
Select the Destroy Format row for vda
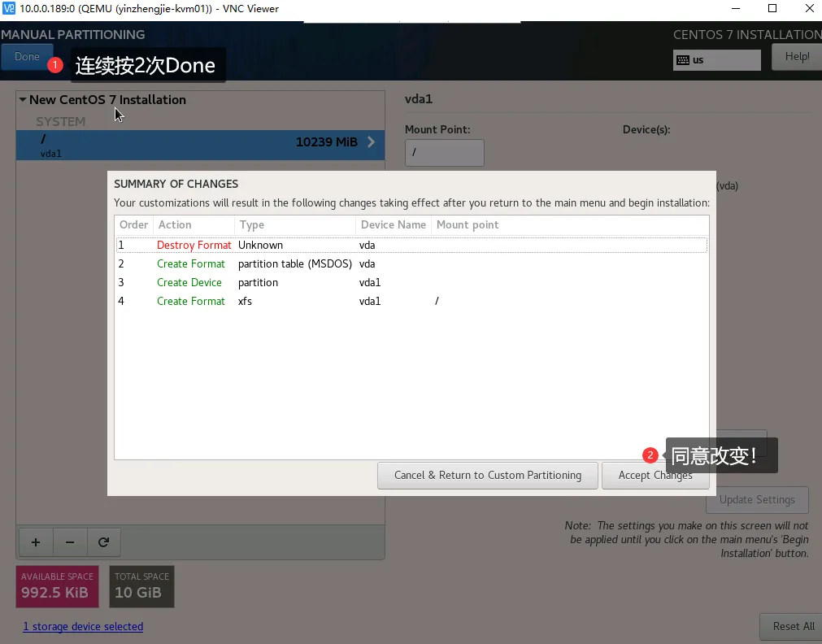[411, 245]
